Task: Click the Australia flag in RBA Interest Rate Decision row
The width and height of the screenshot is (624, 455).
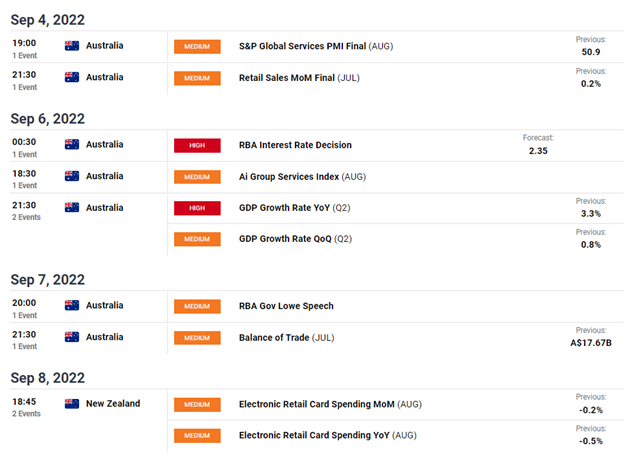Action: pyautogui.click(x=72, y=144)
